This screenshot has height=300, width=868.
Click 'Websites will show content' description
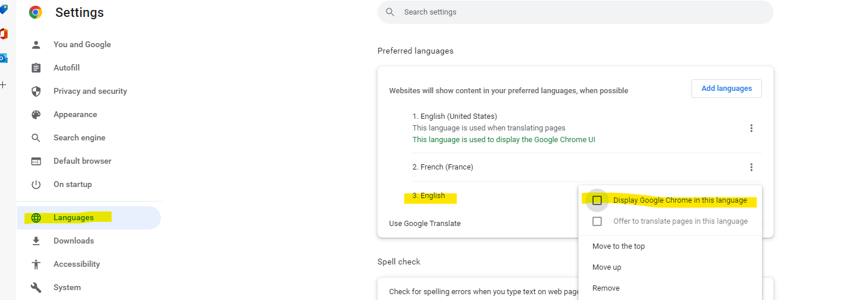point(509,91)
